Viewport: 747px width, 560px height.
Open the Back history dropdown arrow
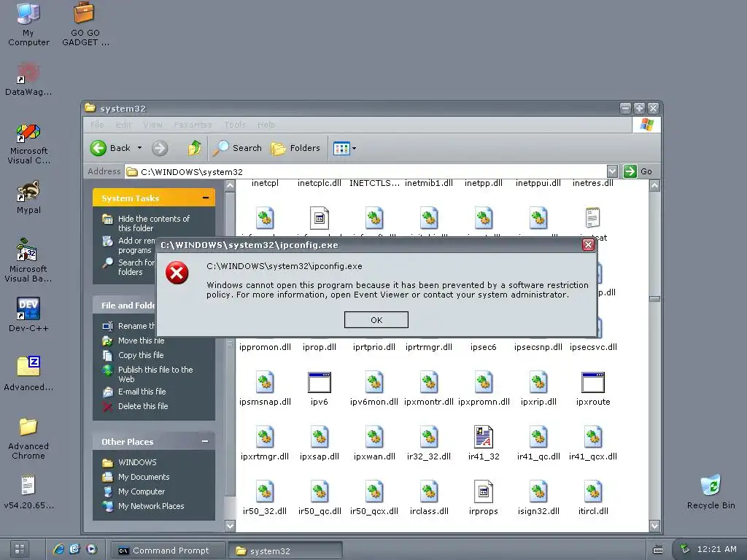[x=139, y=148]
